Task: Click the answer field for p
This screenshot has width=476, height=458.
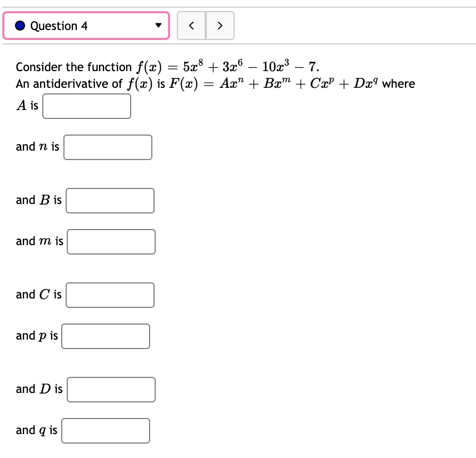Action: click(x=106, y=336)
